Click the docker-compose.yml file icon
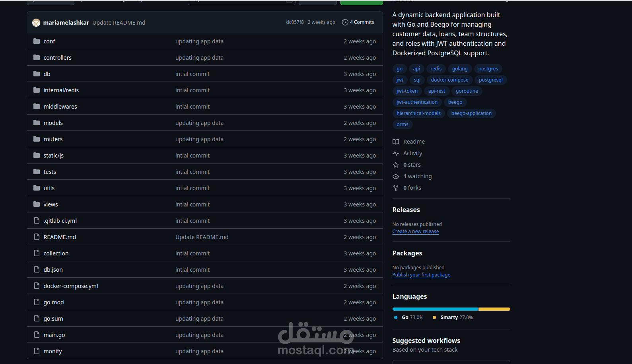This screenshot has width=632, height=364. coord(37,286)
